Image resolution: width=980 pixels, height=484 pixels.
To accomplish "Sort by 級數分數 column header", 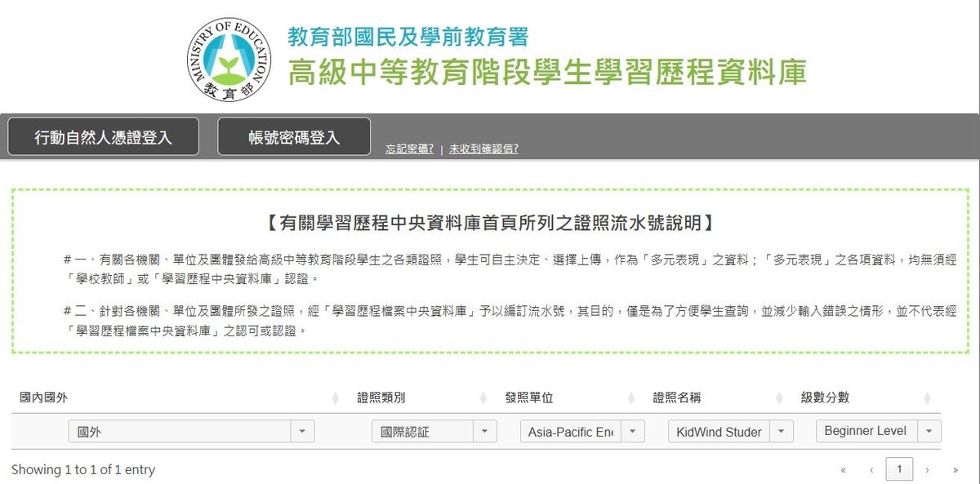I will (x=825, y=397).
